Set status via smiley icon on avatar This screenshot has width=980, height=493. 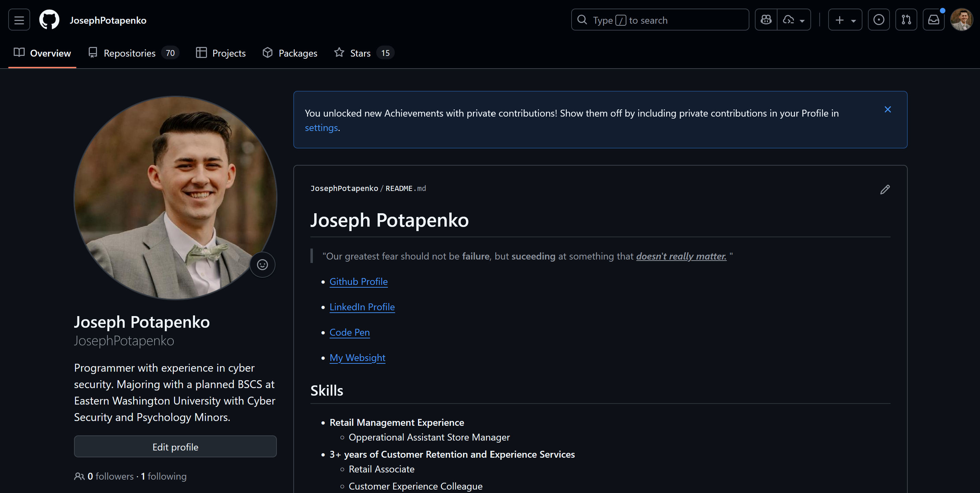[262, 265]
